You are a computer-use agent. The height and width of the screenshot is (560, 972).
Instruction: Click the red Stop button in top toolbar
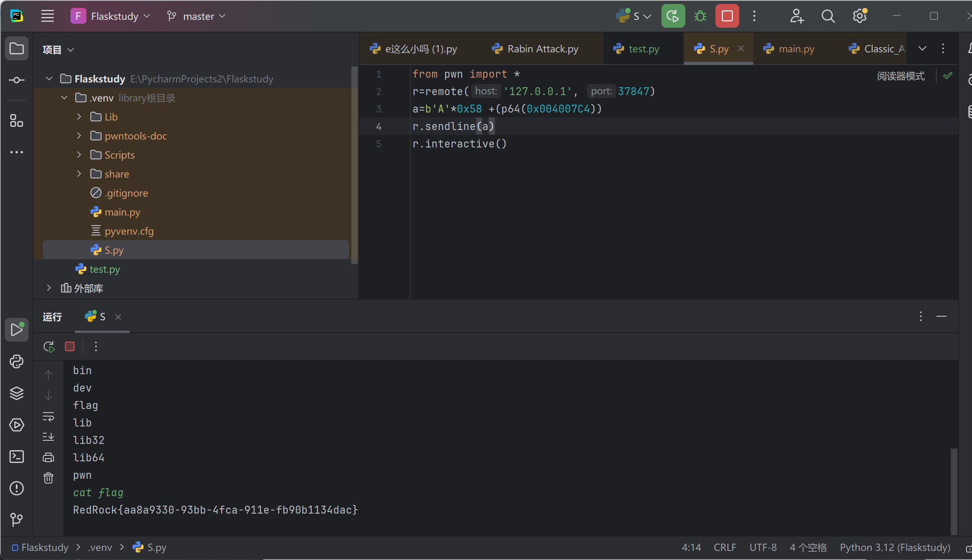[727, 16]
